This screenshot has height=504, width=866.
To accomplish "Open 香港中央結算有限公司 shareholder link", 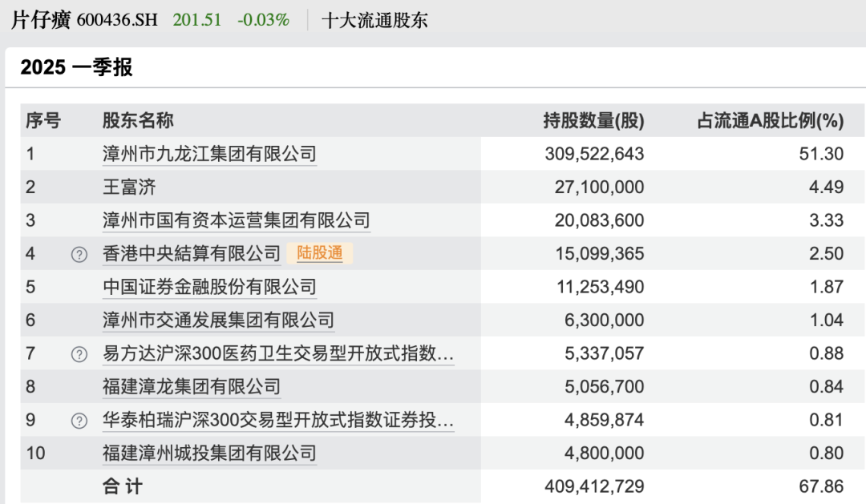I will pyautogui.click(x=192, y=254).
